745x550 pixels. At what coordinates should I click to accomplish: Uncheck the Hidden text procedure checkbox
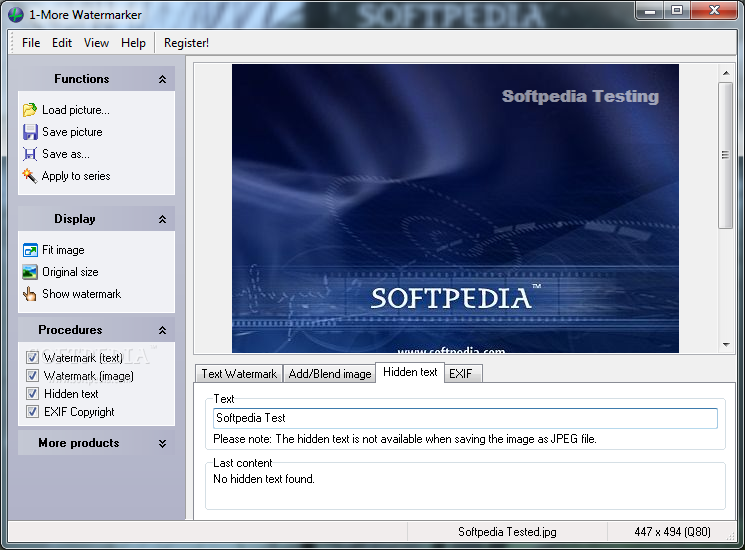click(32, 393)
